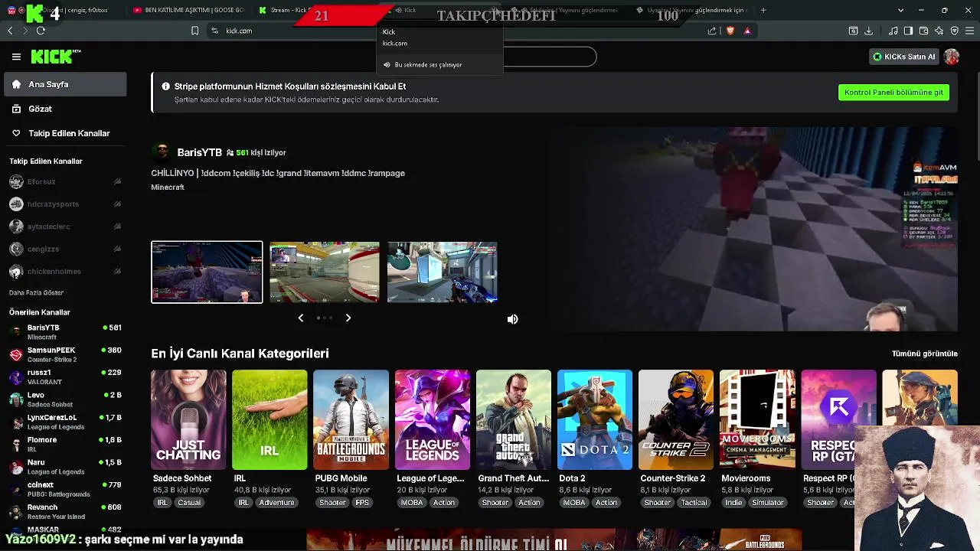The width and height of the screenshot is (980, 551).
Task: Select the second featured stream thumbnail
Action: pos(325,272)
